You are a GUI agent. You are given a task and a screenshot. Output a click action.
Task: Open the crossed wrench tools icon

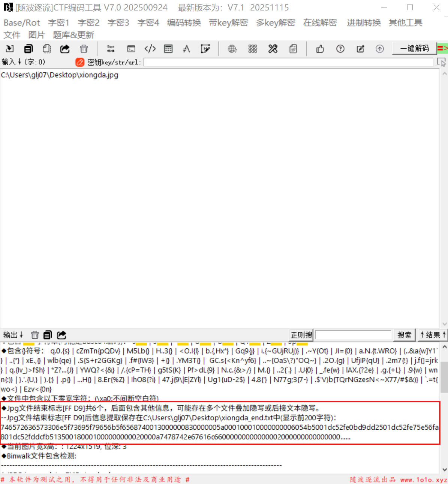[x=273, y=49]
